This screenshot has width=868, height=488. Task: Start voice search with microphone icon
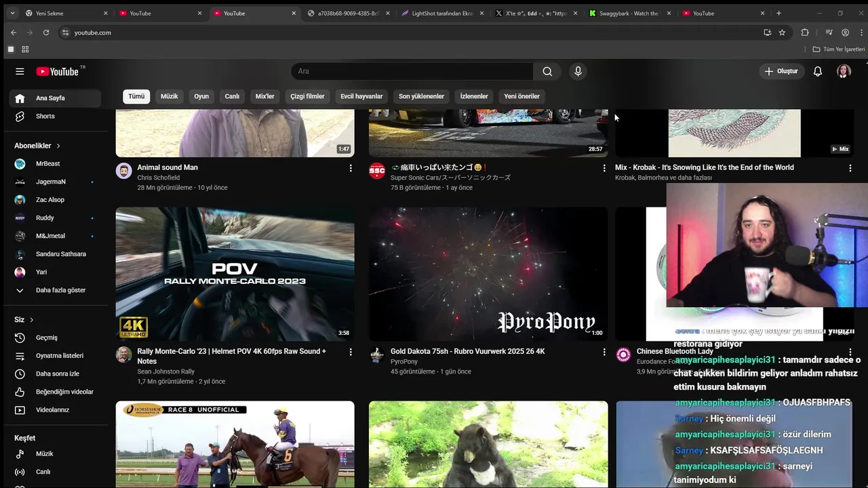tap(578, 71)
